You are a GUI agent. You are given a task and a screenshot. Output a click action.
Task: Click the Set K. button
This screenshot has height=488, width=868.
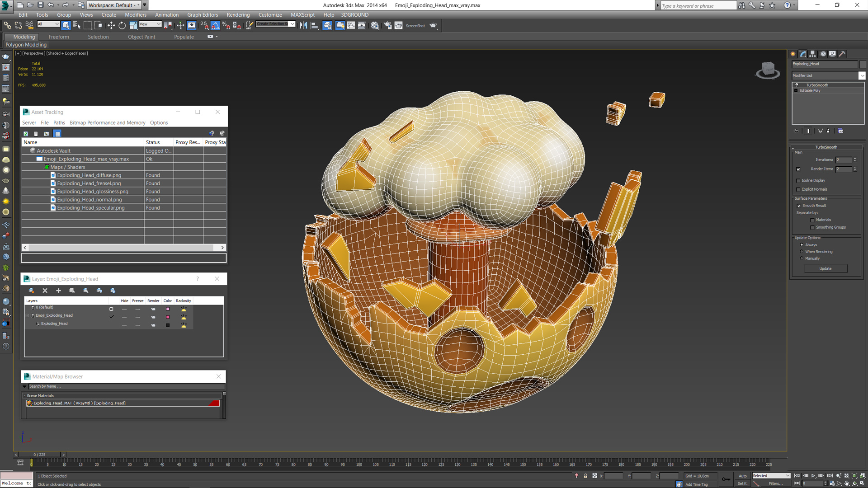pyautogui.click(x=743, y=483)
